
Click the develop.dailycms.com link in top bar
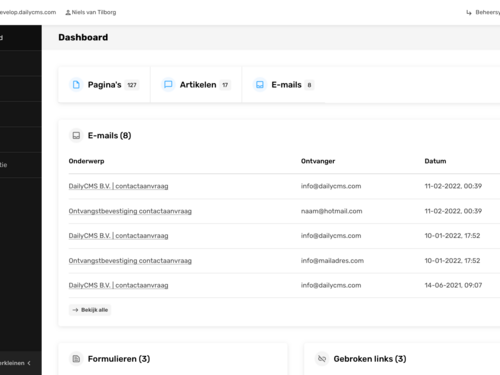pos(27,12)
